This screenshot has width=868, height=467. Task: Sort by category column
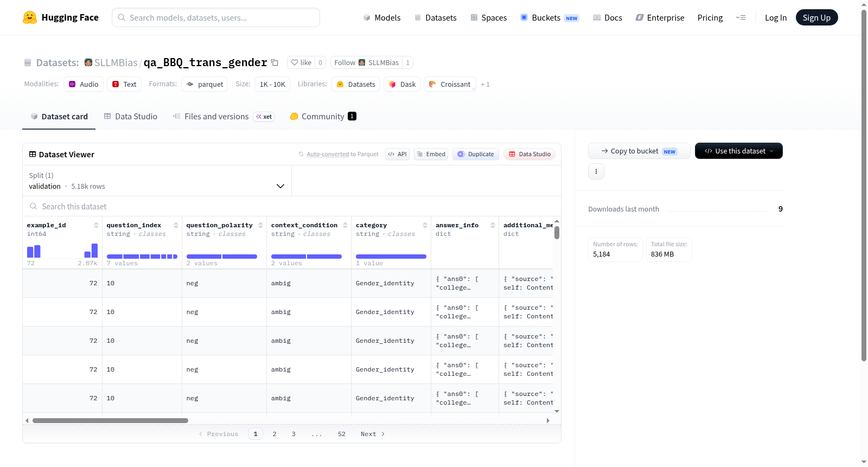tap(425, 225)
